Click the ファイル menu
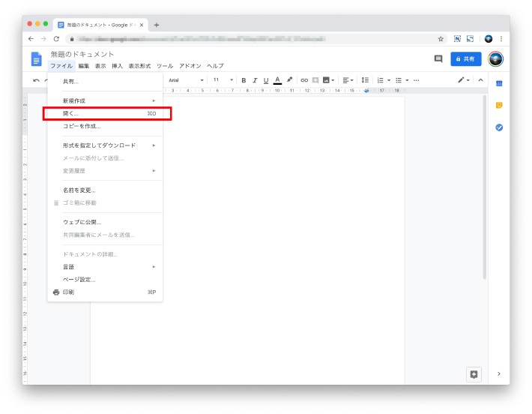Screen dimensions: 532x414 (x=61, y=66)
